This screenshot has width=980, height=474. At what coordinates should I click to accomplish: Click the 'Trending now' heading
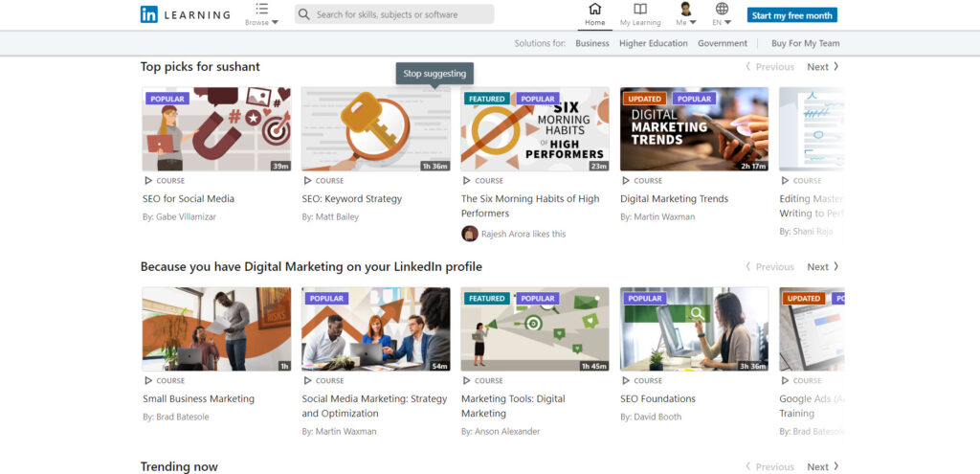(x=179, y=467)
